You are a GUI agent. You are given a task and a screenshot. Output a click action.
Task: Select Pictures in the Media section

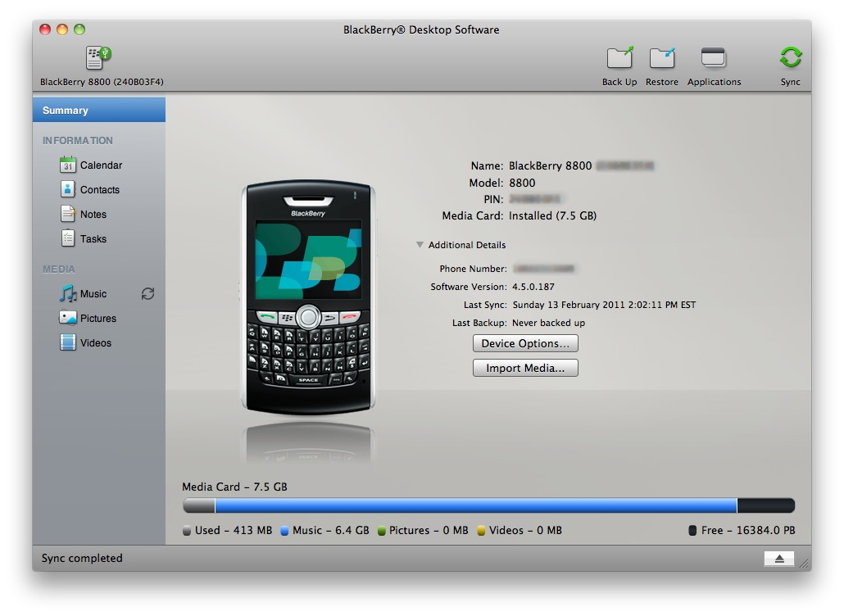(x=88, y=318)
